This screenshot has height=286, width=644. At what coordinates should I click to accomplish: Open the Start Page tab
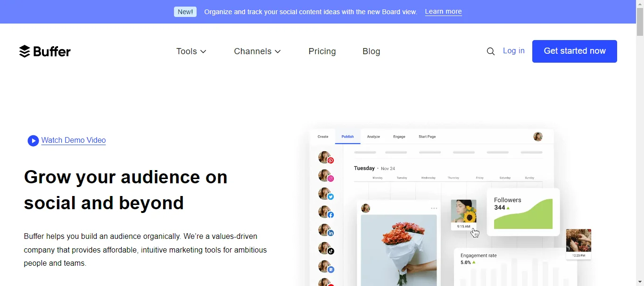(x=427, y=137)
